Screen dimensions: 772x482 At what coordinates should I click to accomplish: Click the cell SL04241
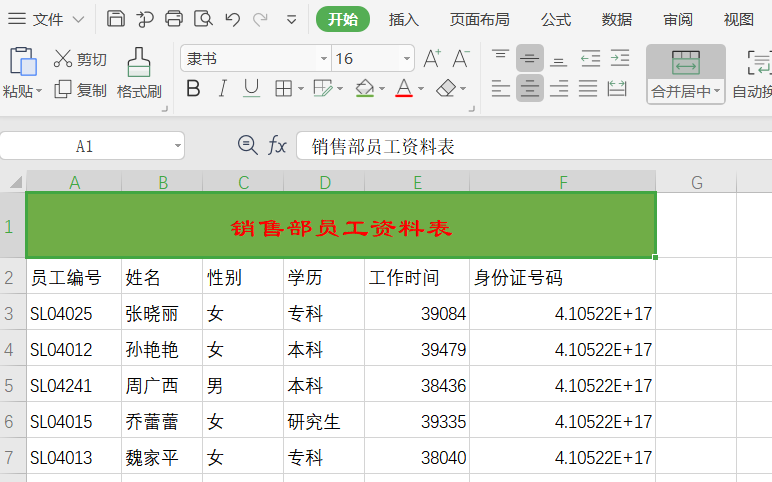74,385
